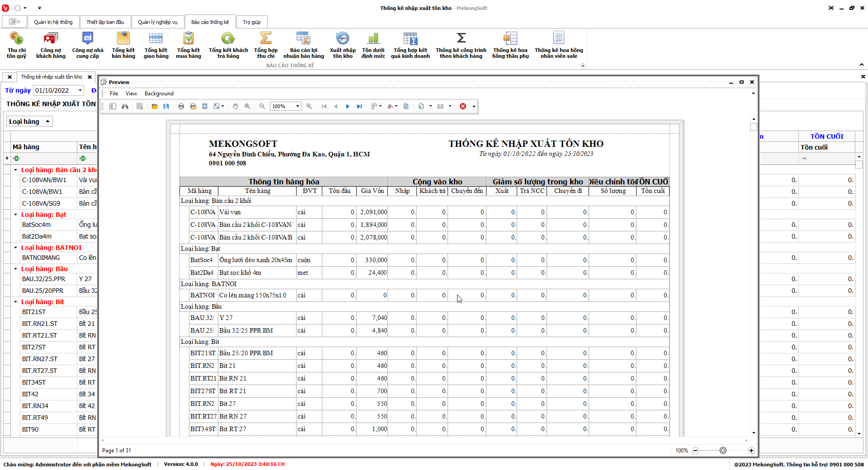Screen dimensions: 868x470
Task: Click the red Close Preview icon
Action: click(463, 106)
